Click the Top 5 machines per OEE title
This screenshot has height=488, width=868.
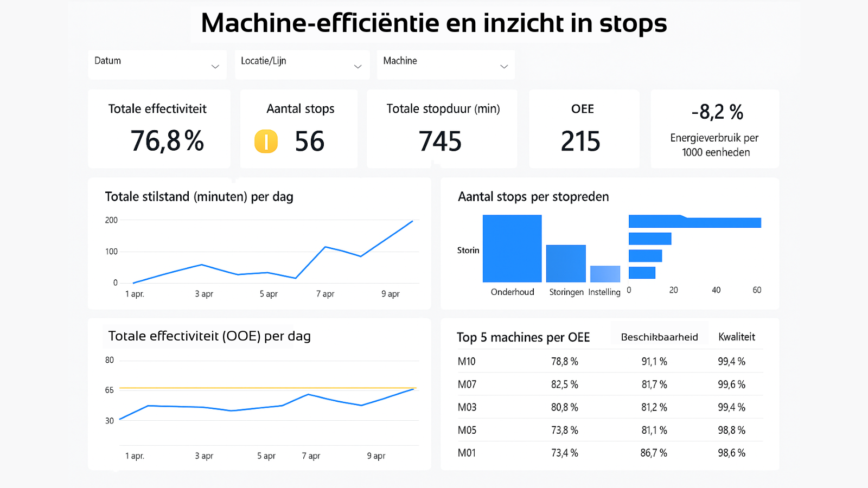[x=523, y=337]
